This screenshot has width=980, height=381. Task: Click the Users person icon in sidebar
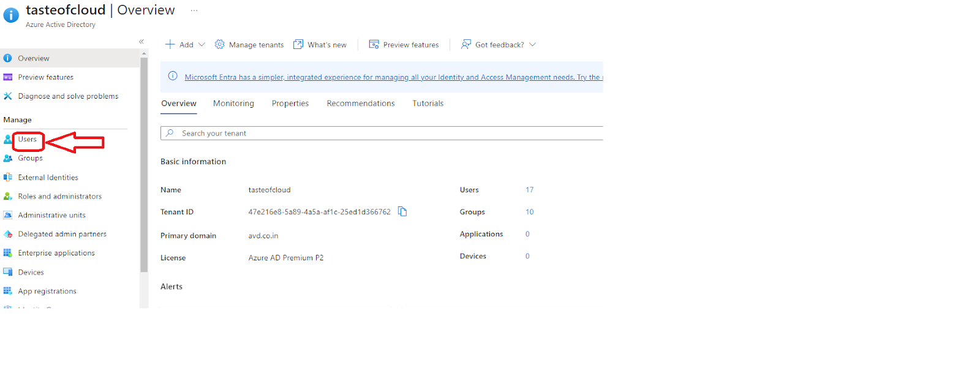click(x=8, y=140)
